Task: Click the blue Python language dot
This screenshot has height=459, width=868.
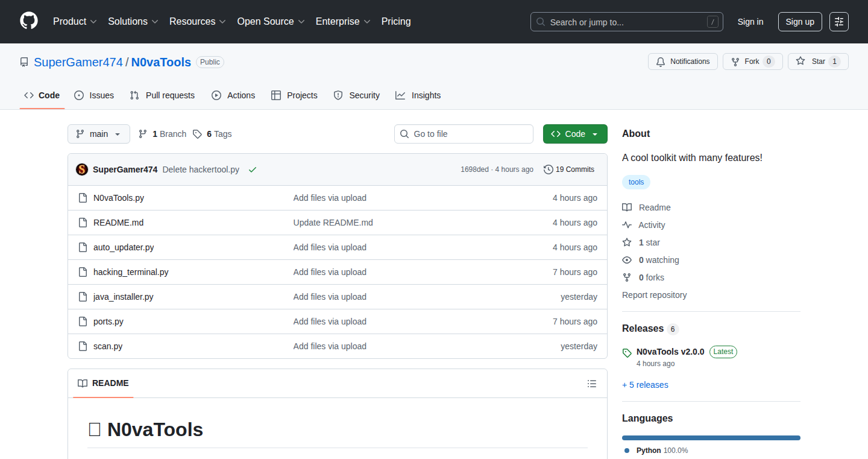Action: pyautogui.click(x=627, y=451)
